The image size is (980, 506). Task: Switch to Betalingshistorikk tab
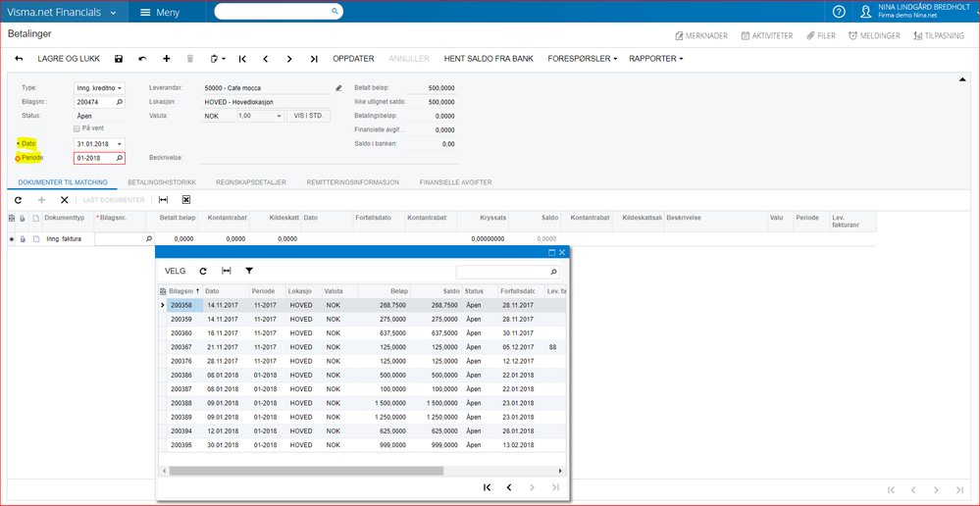click(162, 182)
